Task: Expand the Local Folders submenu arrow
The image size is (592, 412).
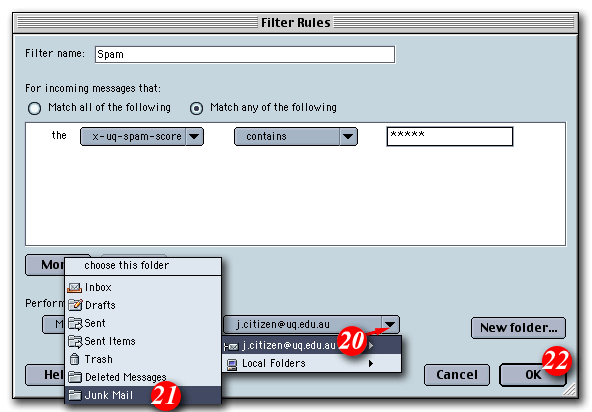Action: [x=371, y=364]
